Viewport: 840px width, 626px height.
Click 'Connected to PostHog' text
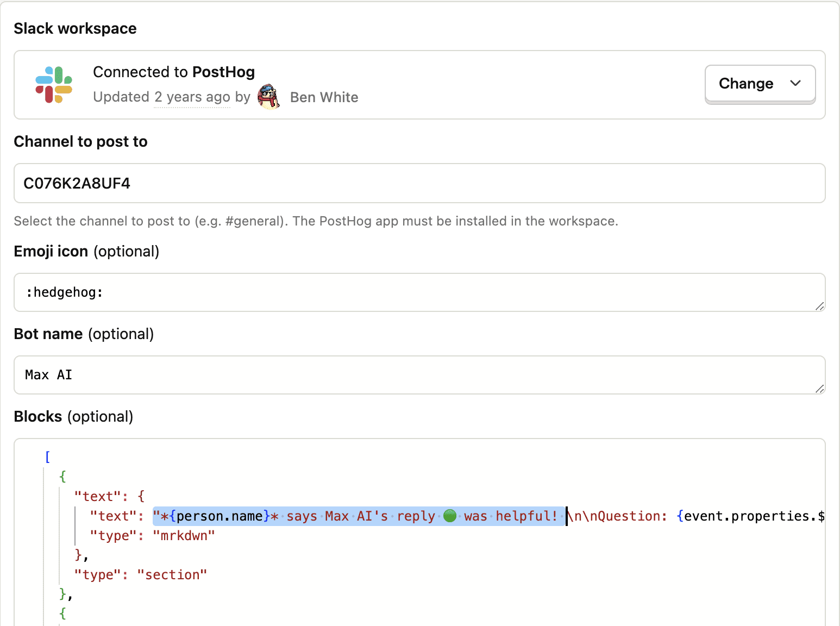pyautogui.click(x=174, y=72)
